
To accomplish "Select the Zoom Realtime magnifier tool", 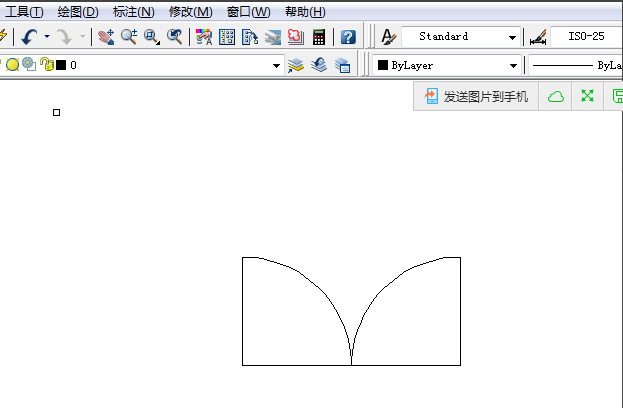I will (129, 37).
